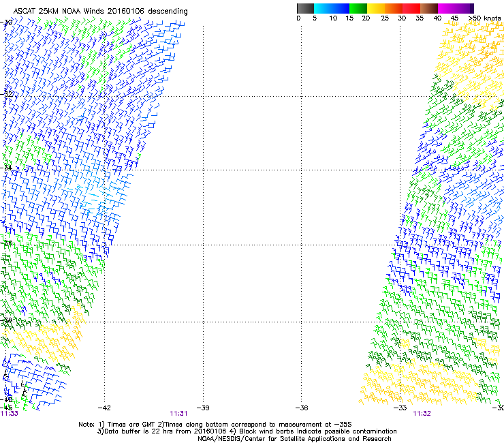Click the '-42' longitude label on bottom axis

point(104,408)
